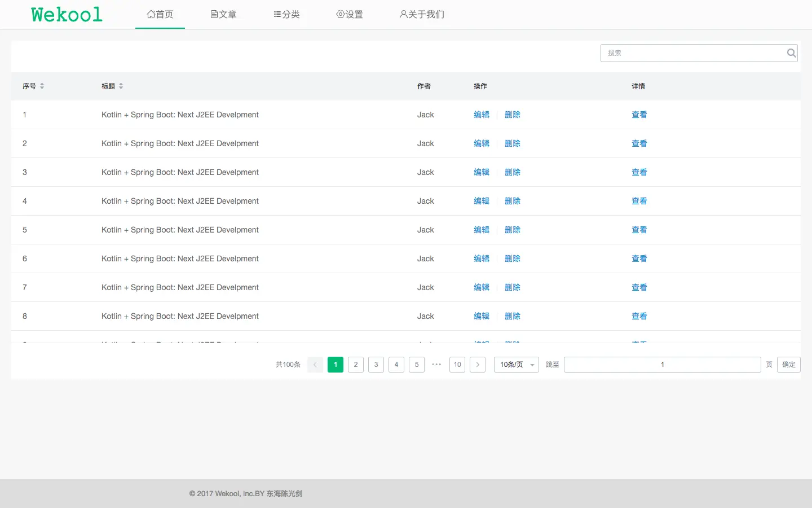Screen dimensions: 812x508
Task: Click 删除 in row 8
Action: pos(513,316)
